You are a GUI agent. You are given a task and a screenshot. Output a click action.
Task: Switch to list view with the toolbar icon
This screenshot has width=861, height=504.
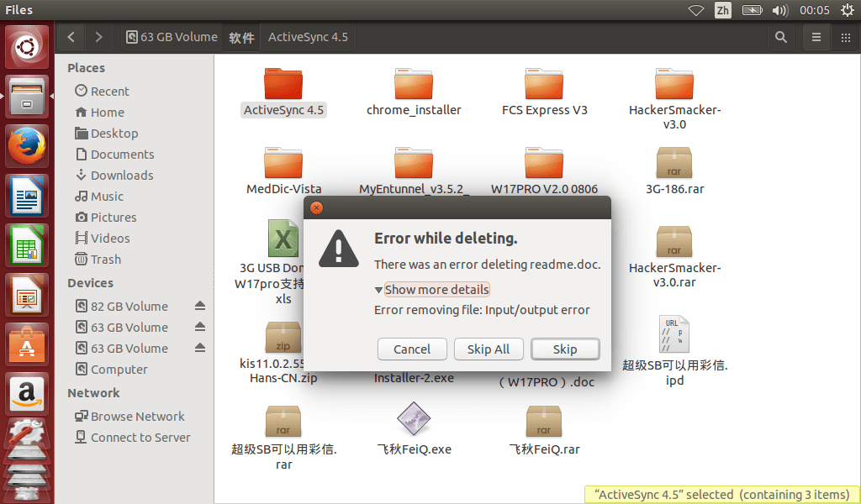(x=816, y=37)
